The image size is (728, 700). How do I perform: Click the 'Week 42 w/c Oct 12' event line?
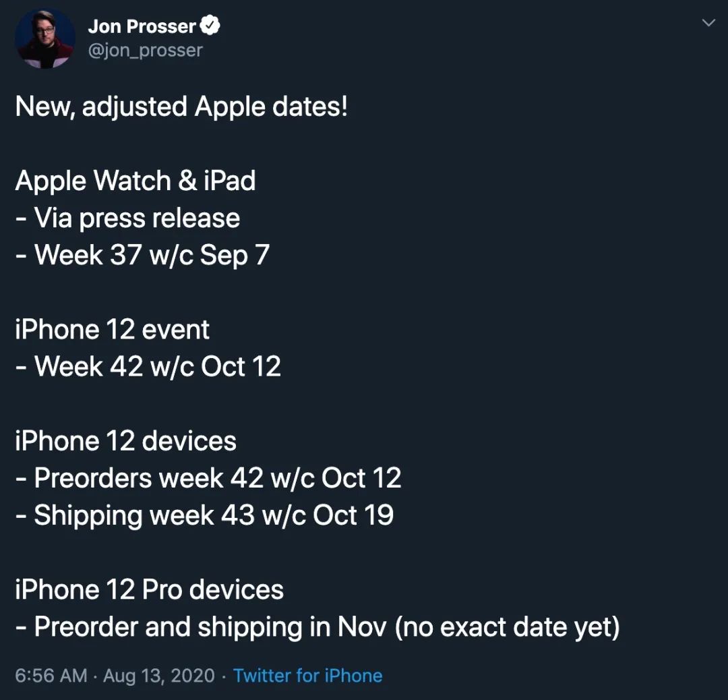148,366
